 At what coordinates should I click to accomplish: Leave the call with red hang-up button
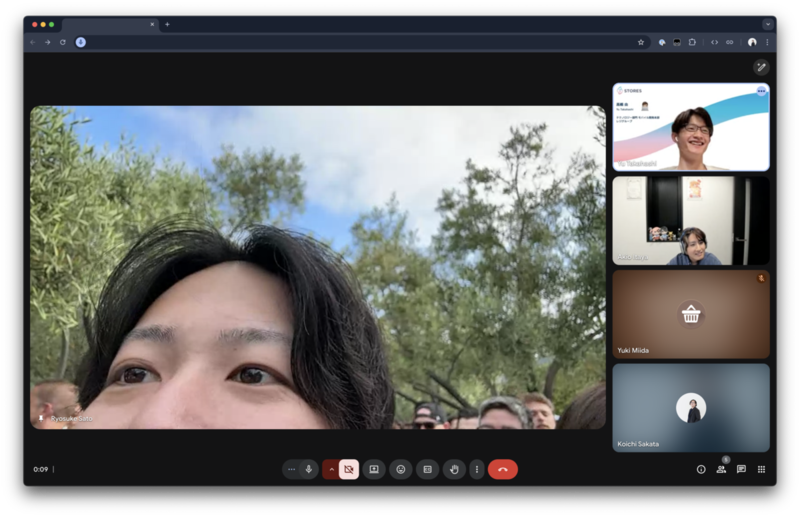coord(503,470)
